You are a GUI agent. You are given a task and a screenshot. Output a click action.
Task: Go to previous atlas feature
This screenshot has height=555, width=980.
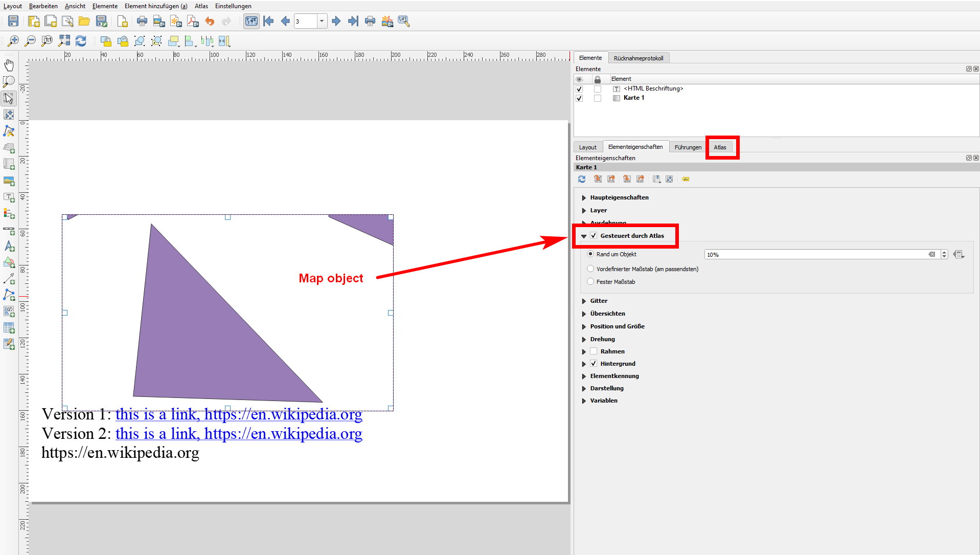pyautogui.click(x=285, y=21)
